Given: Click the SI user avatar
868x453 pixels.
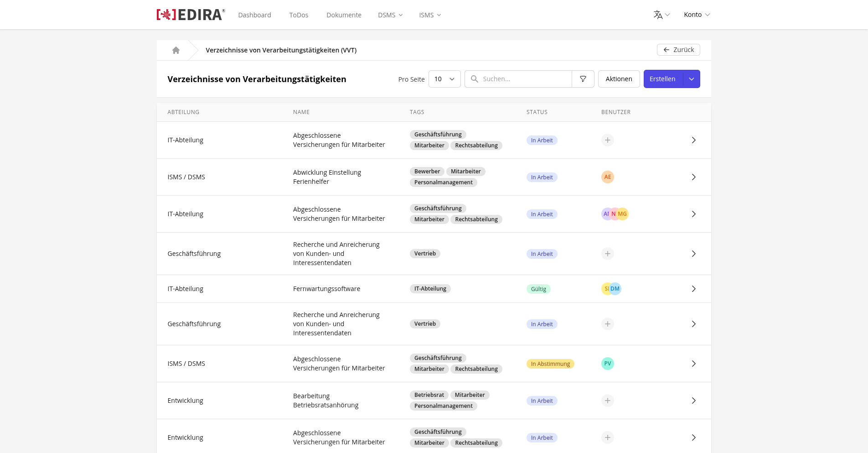Looking at the screenshot, I should tap(605, 289).
